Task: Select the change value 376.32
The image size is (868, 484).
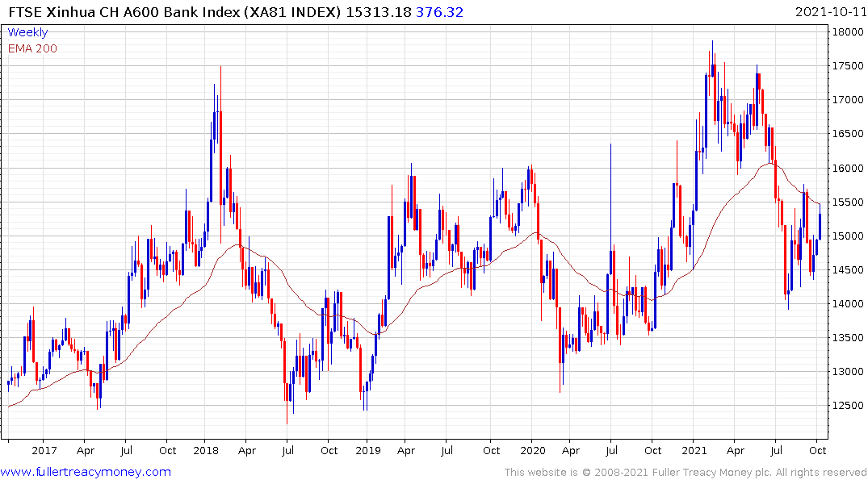Action: 439,11
